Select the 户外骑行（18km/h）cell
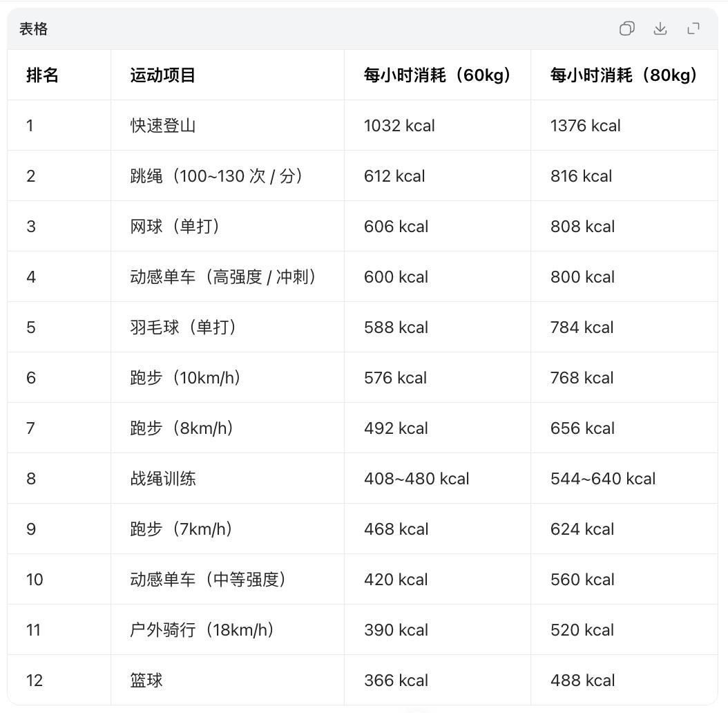The width and height of the screenshot is (728, 713). tap(202, 630)
